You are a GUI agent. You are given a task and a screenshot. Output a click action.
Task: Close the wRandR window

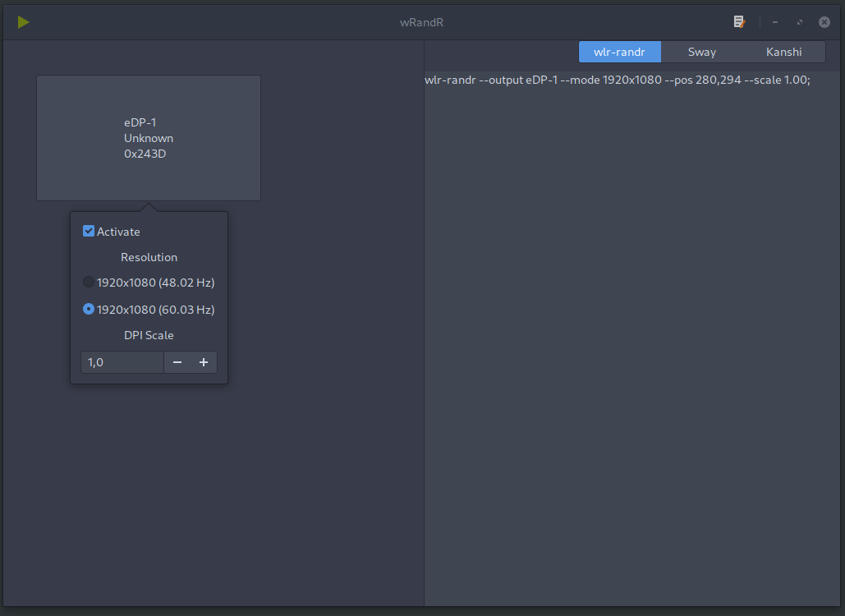[x=824, y=22]
